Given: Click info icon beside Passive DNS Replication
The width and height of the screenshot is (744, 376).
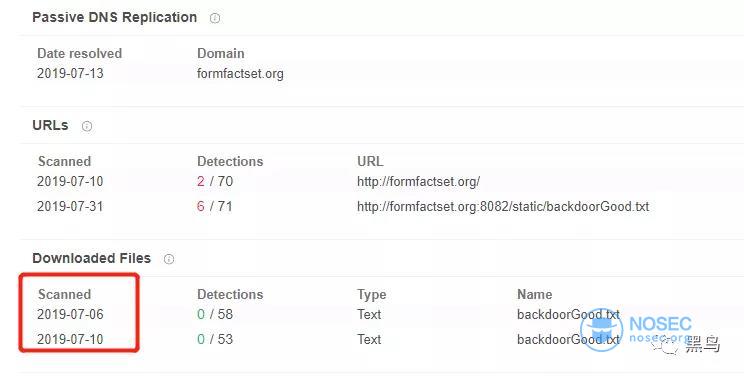Looking at the screenshot, I should (215, 18).
